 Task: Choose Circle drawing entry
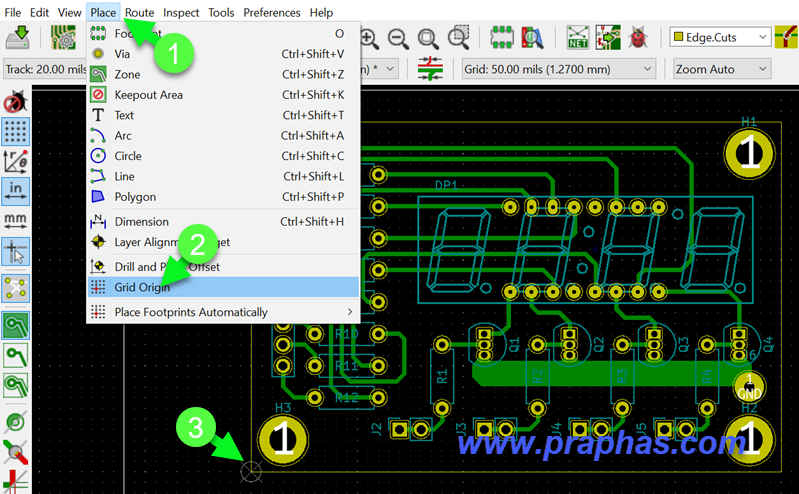(x=223, y=155)
